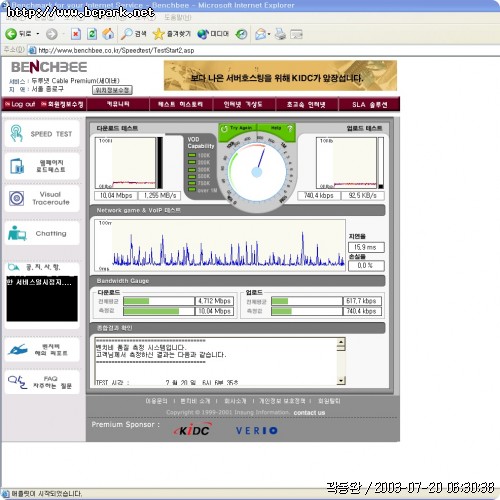This screenshot has height=500, width=500.
Task: Click the SPEED TEST hand icon in the sidebar
Action: click(x=16, y=133)
